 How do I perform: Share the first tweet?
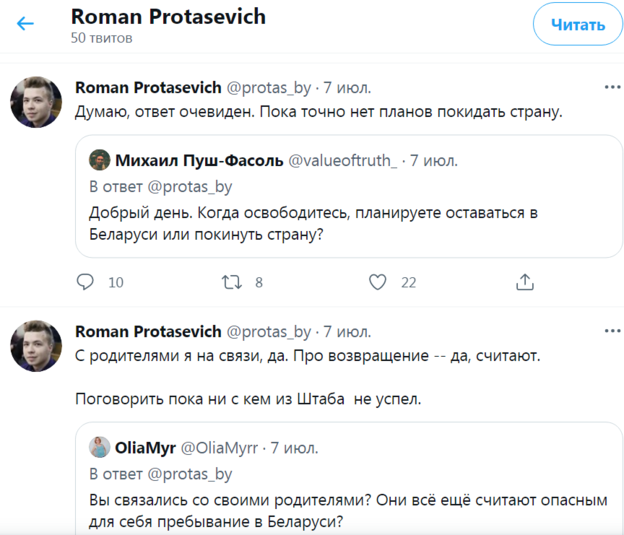pos(524,282)
